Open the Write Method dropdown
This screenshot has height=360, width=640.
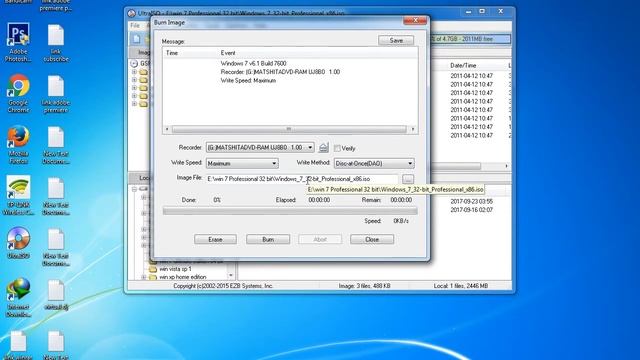click(x=410, y=163)
